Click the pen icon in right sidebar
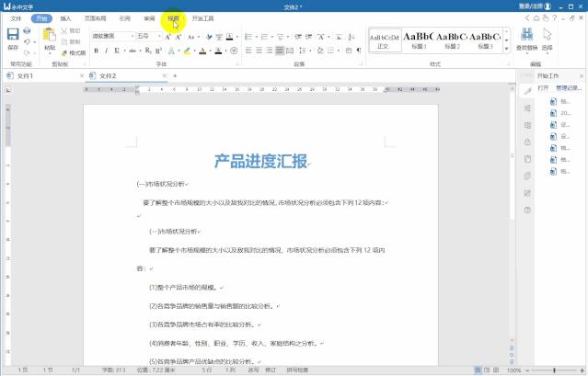 point(527,91)
